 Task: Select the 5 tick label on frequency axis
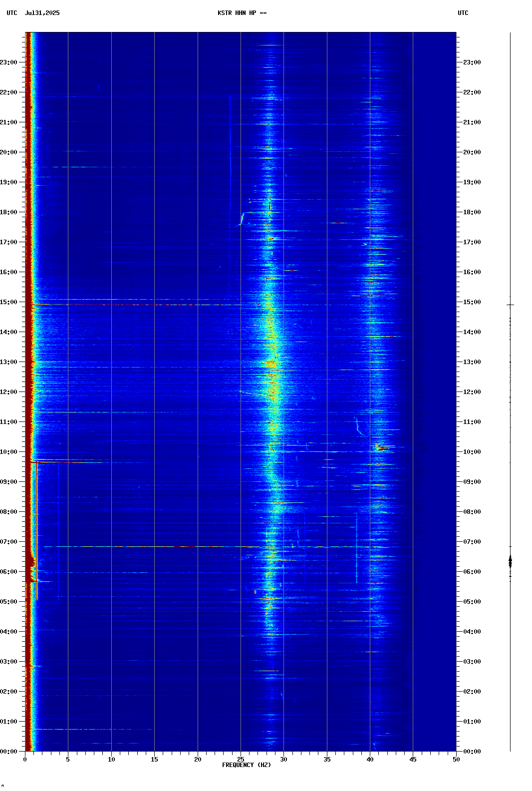[x=68, y=760]
